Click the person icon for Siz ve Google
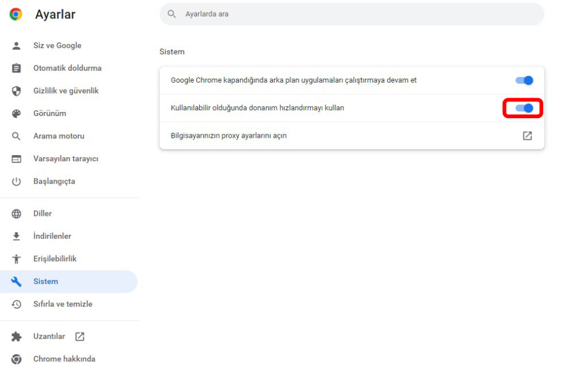 tap(16, 46)
